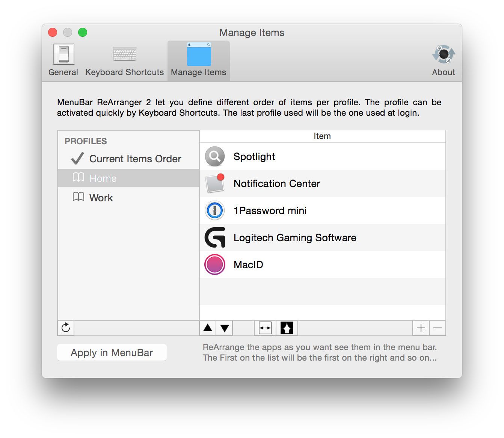Select the Home profile
The image size is (504, 438).
click(103, 178)
